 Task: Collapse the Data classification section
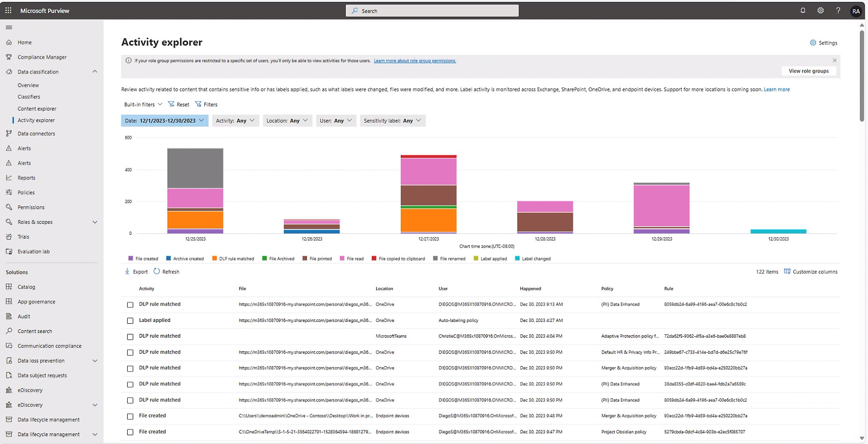[x=95, y=72]
